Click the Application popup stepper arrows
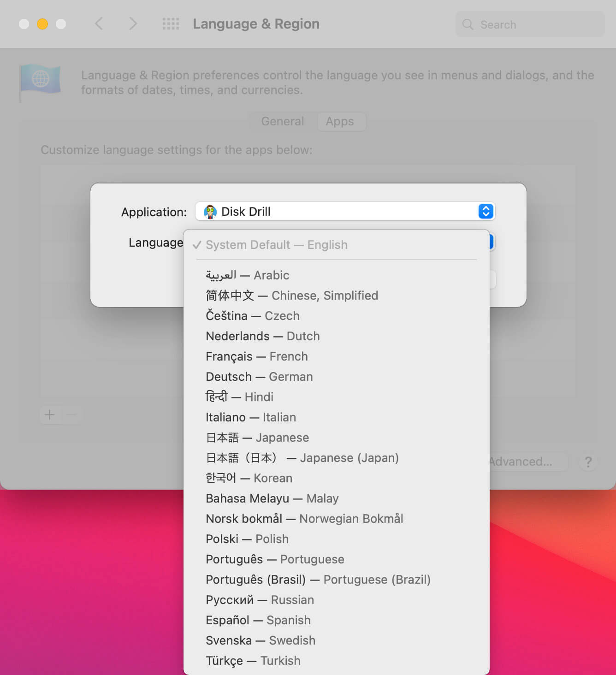 pos(486,211)
